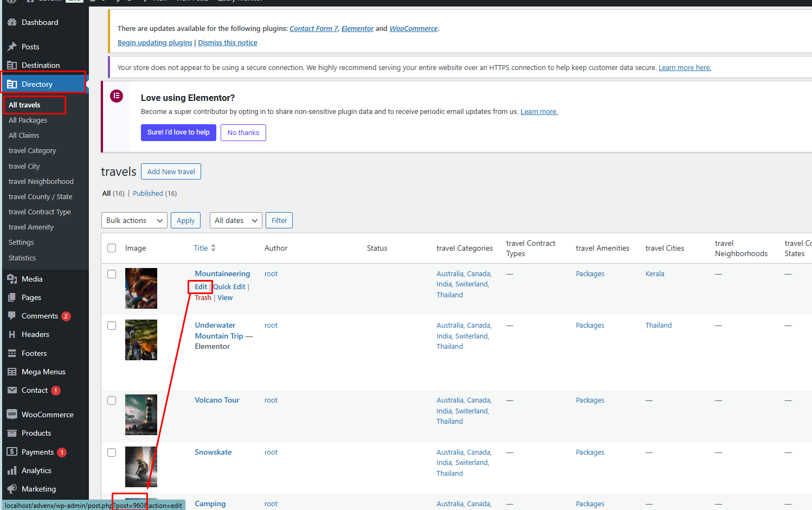Image resolution: width=812 pixels, height=510 pixels.
Task: Open the WooCommerce plugin update link
Action: coord(414,28)
